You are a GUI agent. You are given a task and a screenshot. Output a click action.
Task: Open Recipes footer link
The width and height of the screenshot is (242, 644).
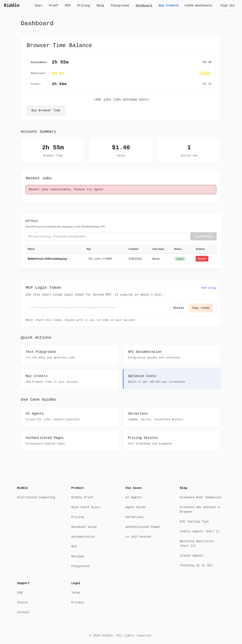[x=78, y=557]
